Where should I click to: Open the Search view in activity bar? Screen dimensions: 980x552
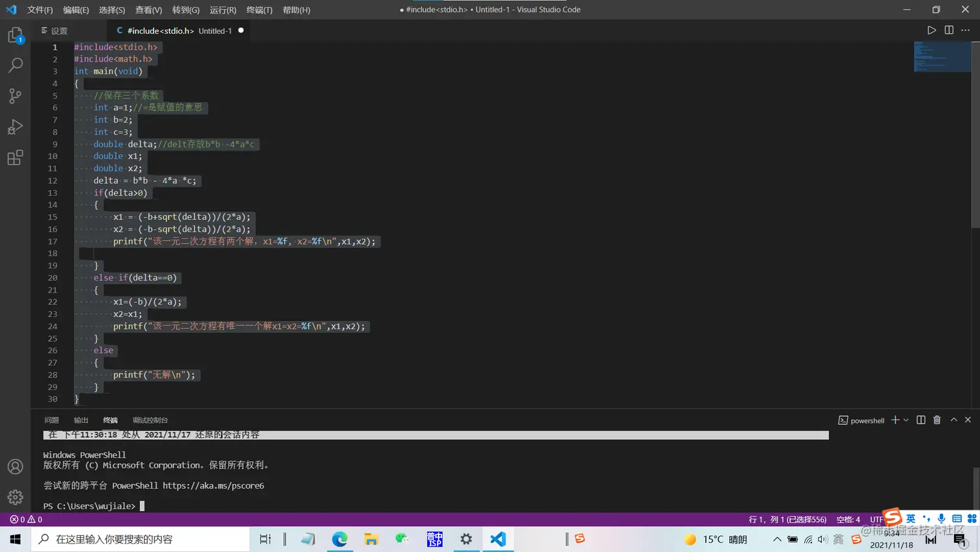click(16, 65)
